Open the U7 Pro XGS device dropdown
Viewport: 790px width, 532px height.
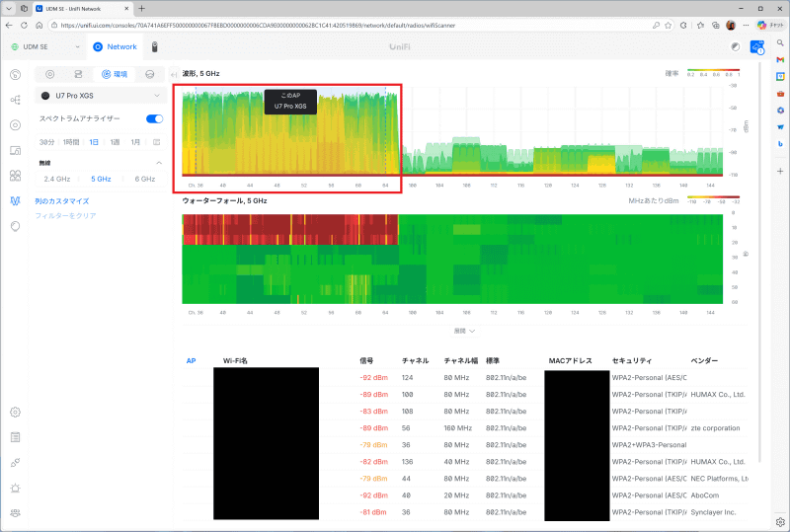tap(101, 96)
